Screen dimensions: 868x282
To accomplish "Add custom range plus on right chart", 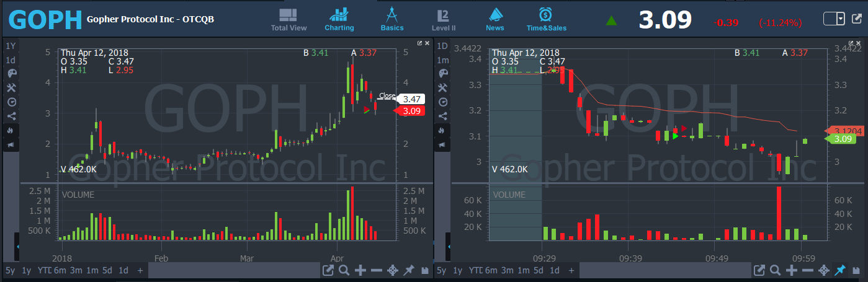I will 572,271.
